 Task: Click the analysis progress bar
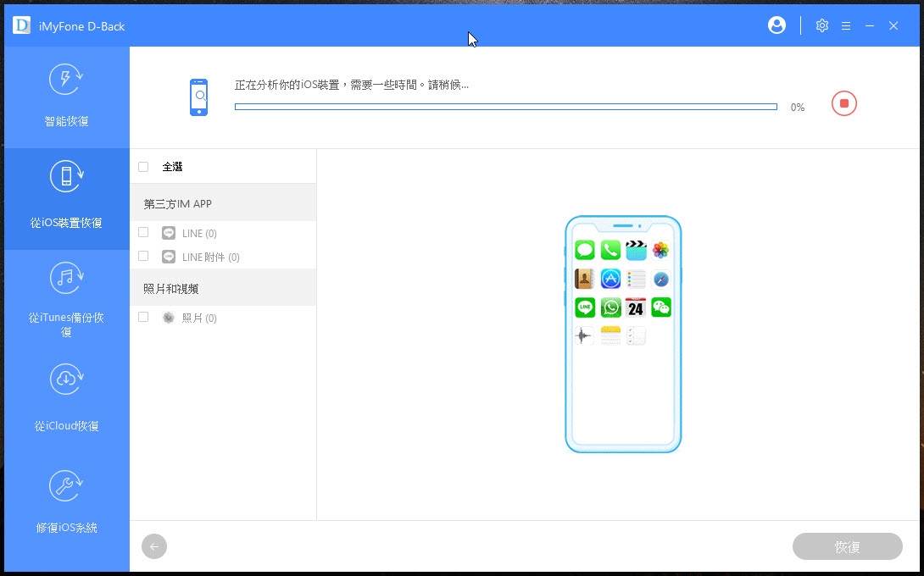[x=505, y=107]
